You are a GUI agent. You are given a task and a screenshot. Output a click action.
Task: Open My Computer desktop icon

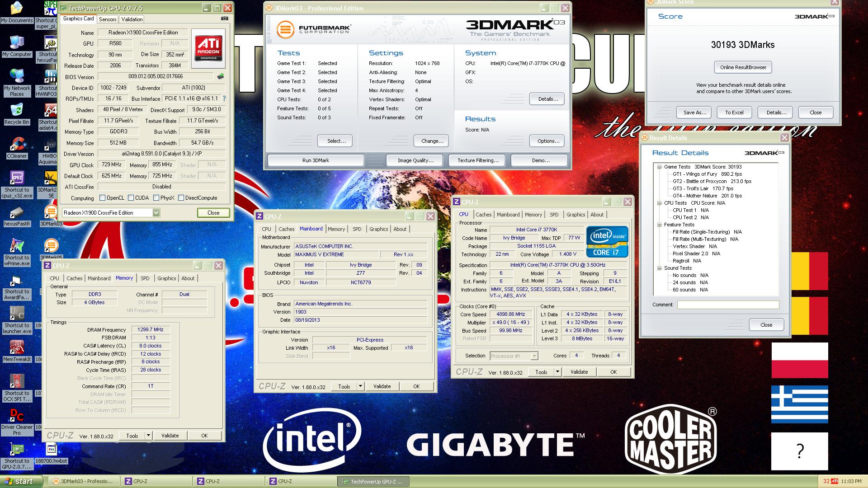tap(17, 46)
